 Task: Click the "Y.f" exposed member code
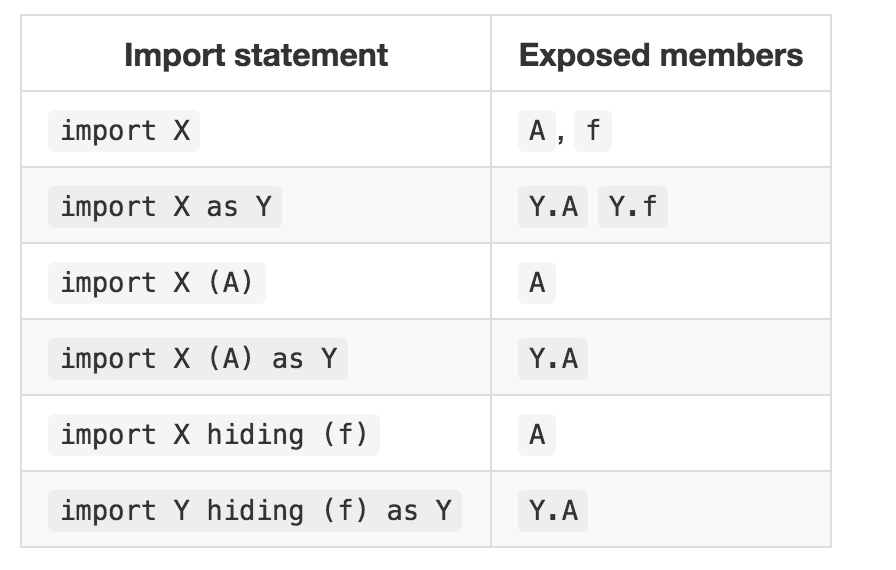point(633,207)
